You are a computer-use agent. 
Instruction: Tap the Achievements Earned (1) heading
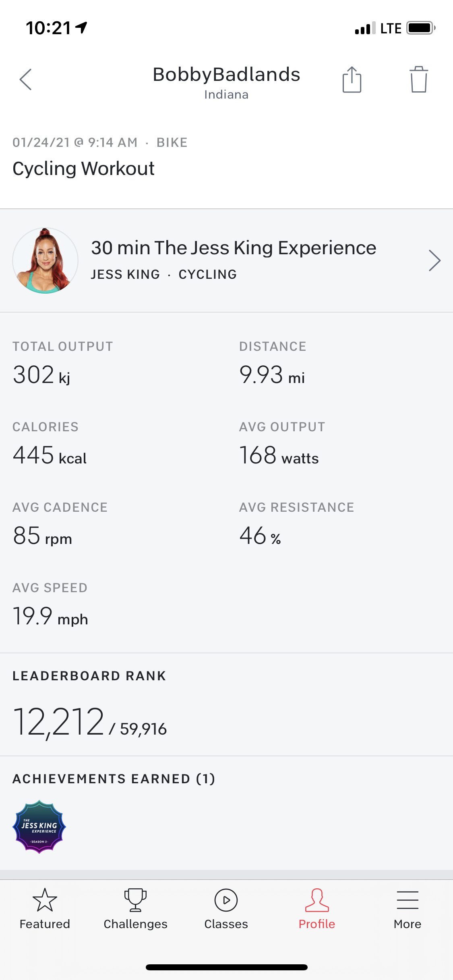coord(114,779)
